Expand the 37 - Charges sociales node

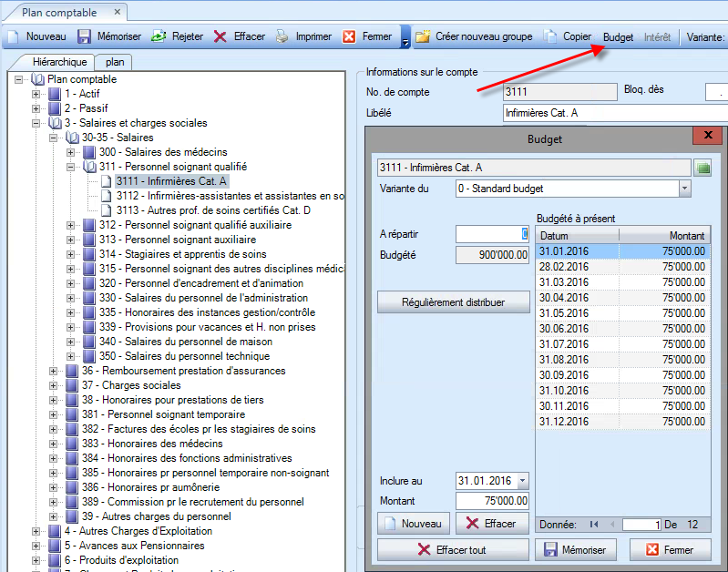(x=54, y=385)
